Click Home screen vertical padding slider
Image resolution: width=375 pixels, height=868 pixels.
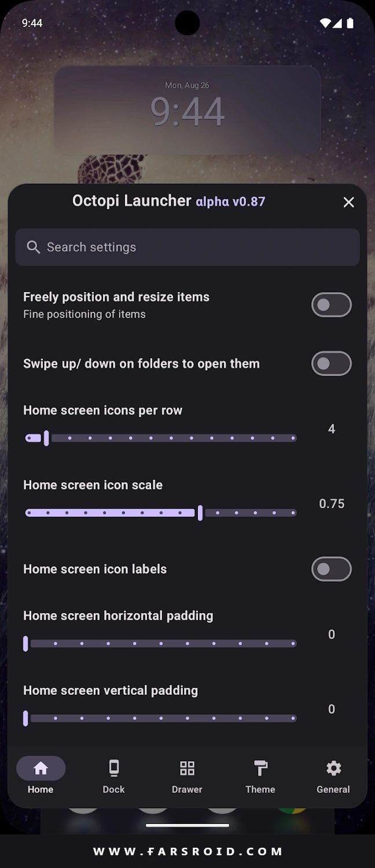click(161, 719)
